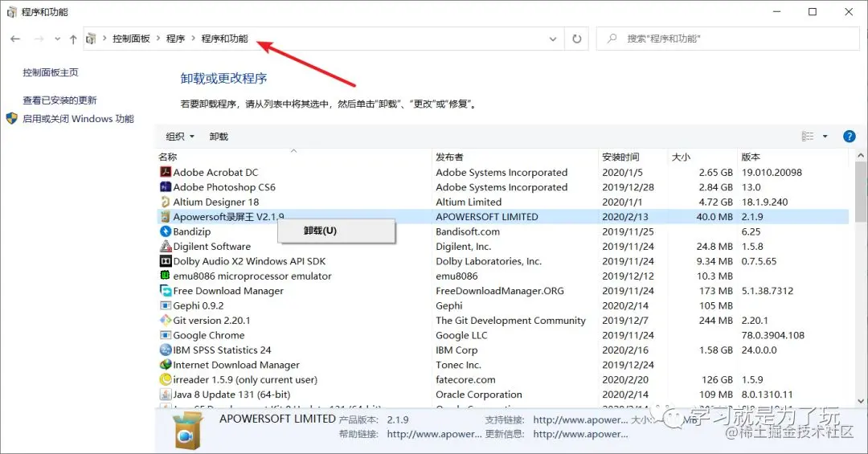868x454 pixels.
Task: Click the search magnifier icon
Action: pyautogui.click(x=612, y=39)
